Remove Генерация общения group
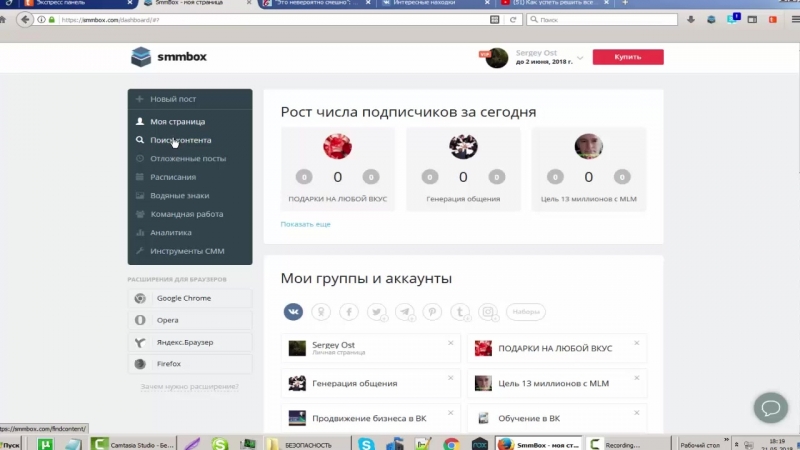 pos(451,378)
